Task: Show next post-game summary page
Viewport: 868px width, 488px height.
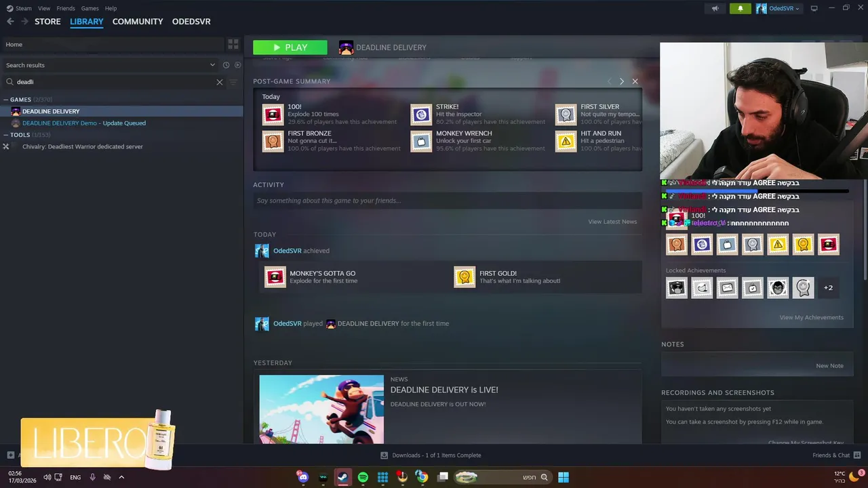Action: click(x=622, y=81)
